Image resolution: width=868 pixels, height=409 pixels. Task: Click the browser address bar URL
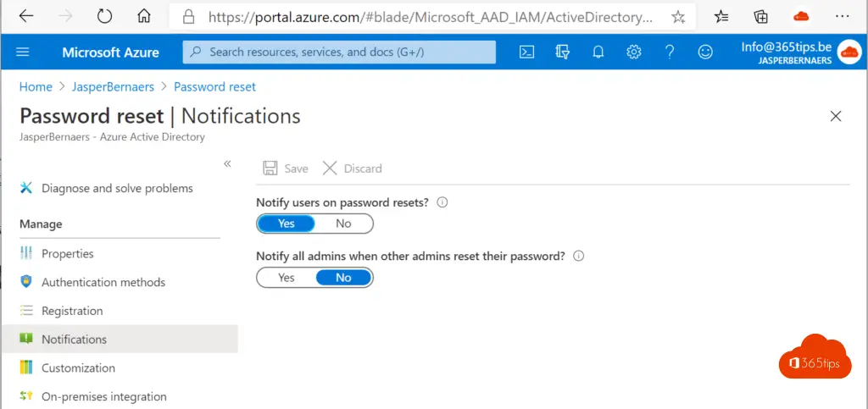431,17
